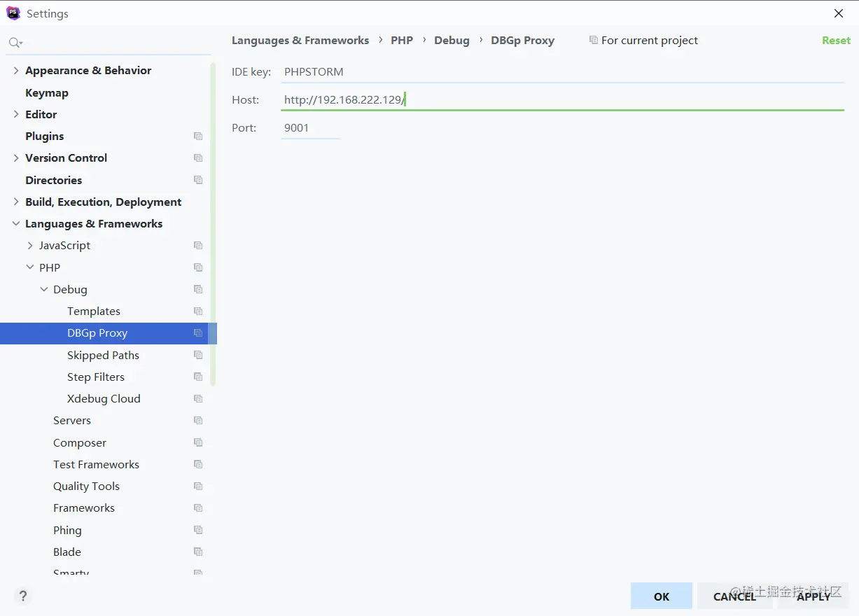Click the project-scope icon beside Servers
Viewport: 859px width, 616px height.
(x=198, y=421)
